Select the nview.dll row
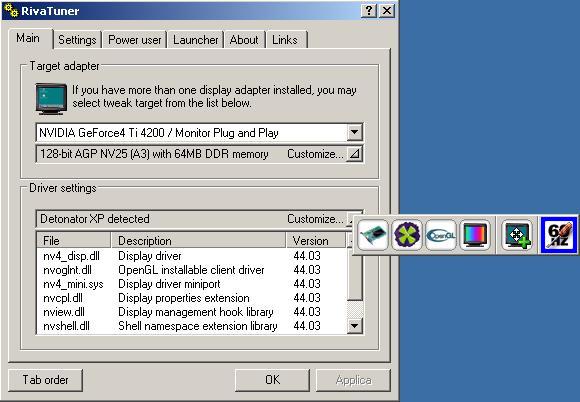Screen dimensions: 580x402 pos(192,312)
